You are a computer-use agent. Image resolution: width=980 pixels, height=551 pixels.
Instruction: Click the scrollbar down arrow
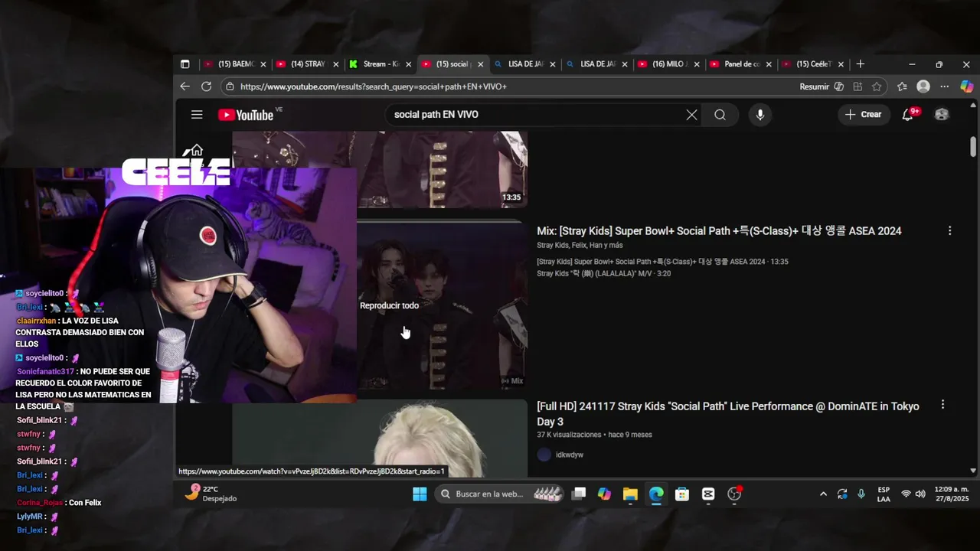973,471
